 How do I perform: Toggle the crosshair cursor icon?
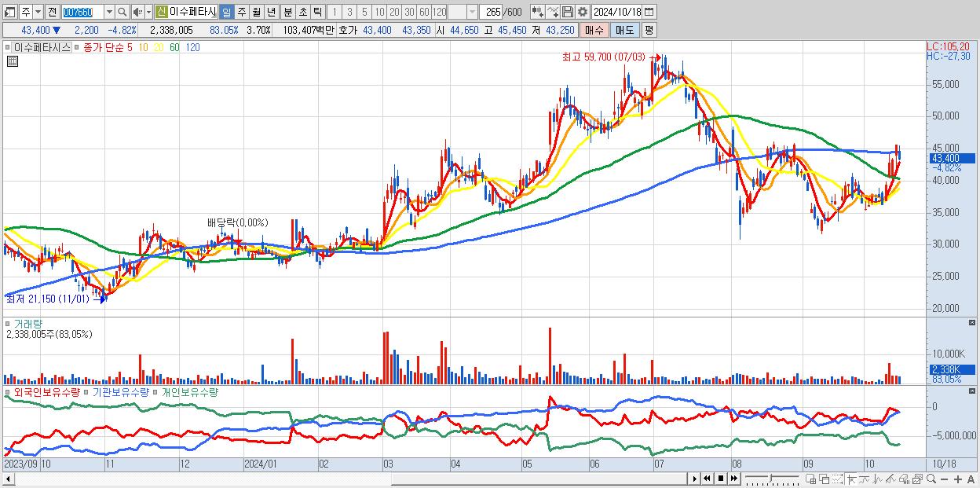coord(851,479)
